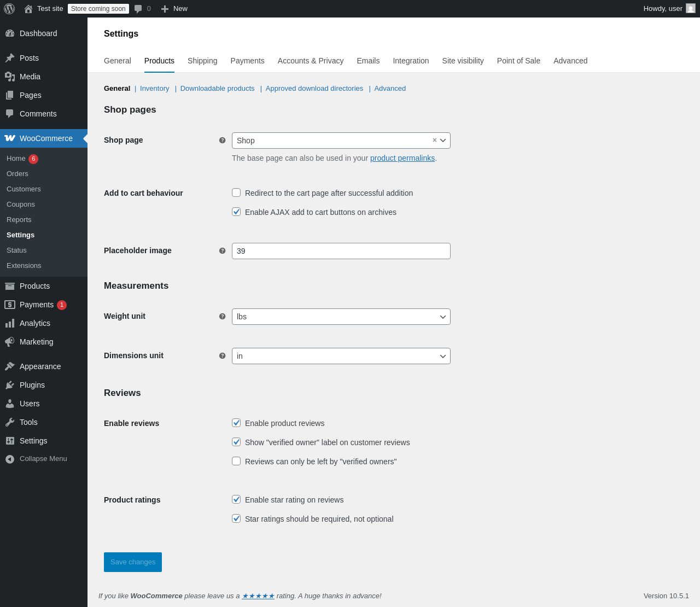The image size is (700, 607).
Task: Click the Media icon in sidebar
Action: 10,77
